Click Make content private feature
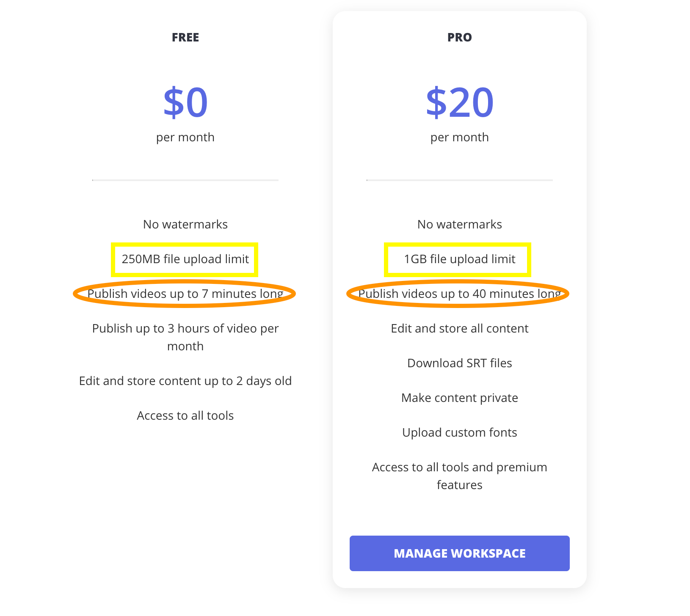690x616 pixels. (x=459, y=398)
